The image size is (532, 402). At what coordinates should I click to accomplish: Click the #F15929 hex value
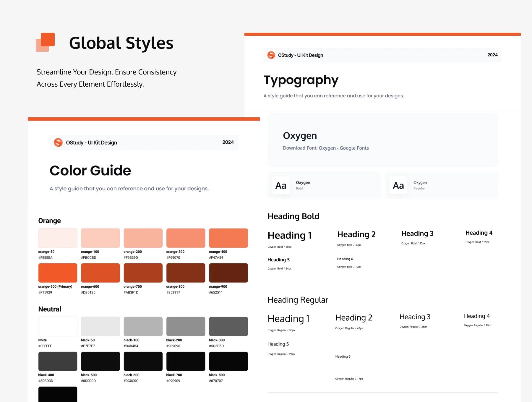click(45, 292)
